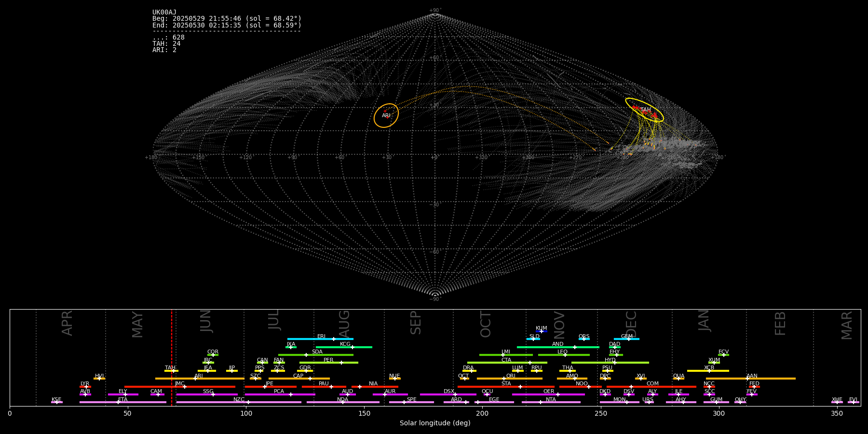Click the FEB month label

[x=780, y=324]
